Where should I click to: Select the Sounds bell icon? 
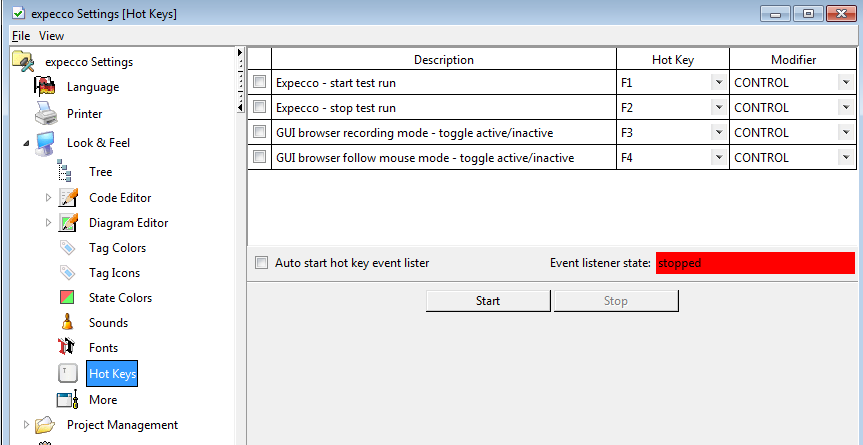click(68, 323)
